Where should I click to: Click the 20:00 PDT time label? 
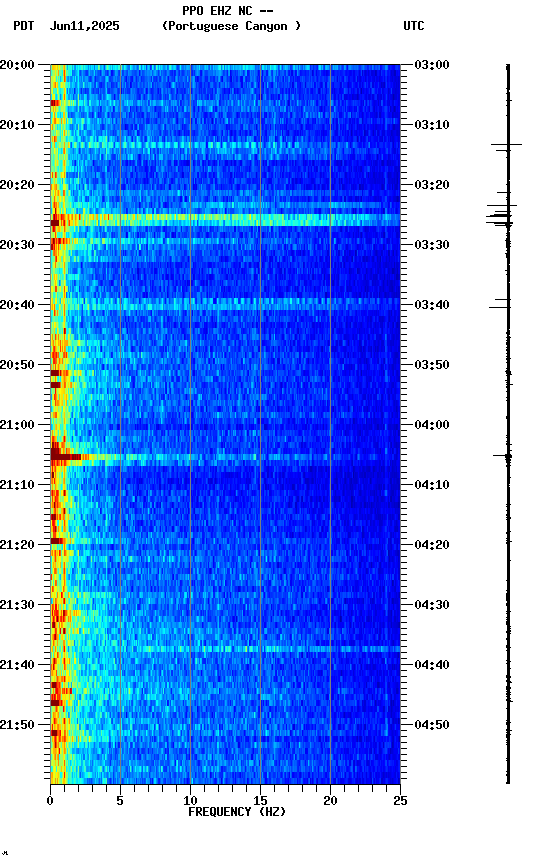pos(17,65)
